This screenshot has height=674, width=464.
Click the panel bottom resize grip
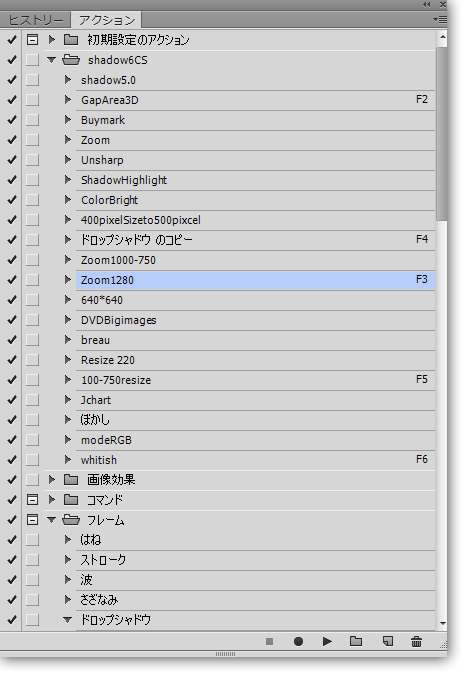point(225,654)
